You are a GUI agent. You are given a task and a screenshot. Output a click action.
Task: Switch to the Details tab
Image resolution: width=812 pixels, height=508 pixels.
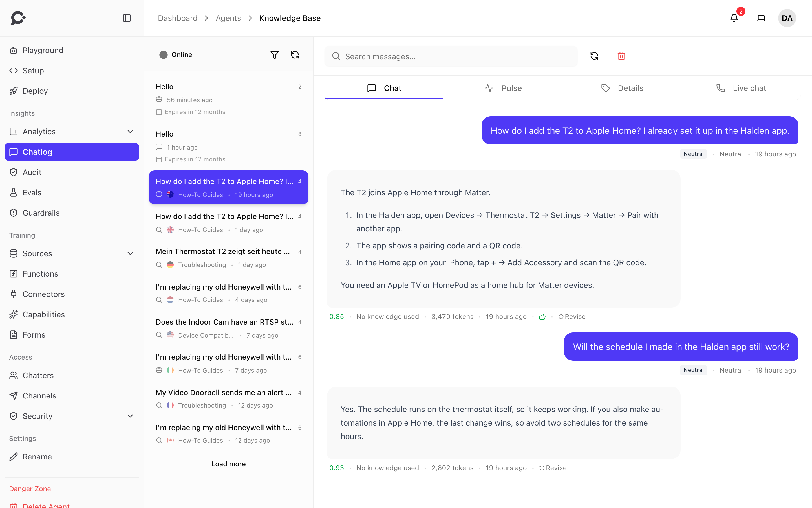coord(622,88)
